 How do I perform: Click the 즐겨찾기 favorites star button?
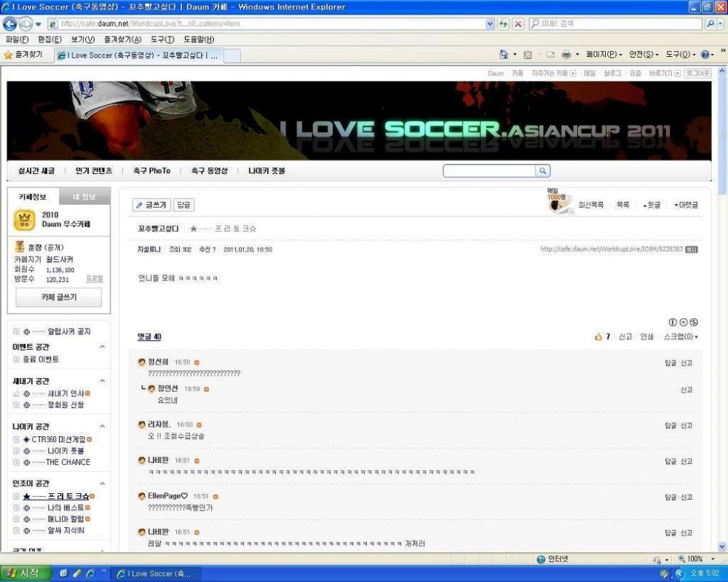click(x=23, y=55)
